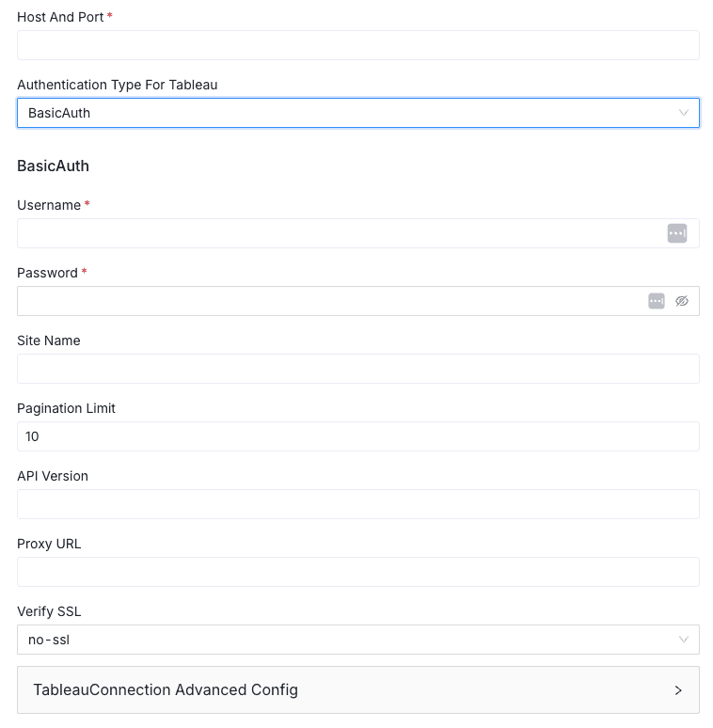
Task: Click the autofill icon in Username field
Action: (677, 233)
